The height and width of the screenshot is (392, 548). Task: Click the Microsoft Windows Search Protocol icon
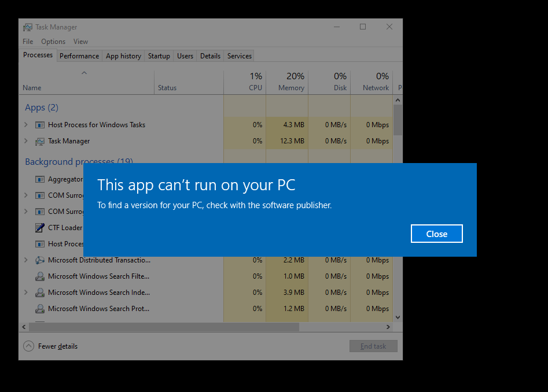pyautogui.click(x=40, y=309)
